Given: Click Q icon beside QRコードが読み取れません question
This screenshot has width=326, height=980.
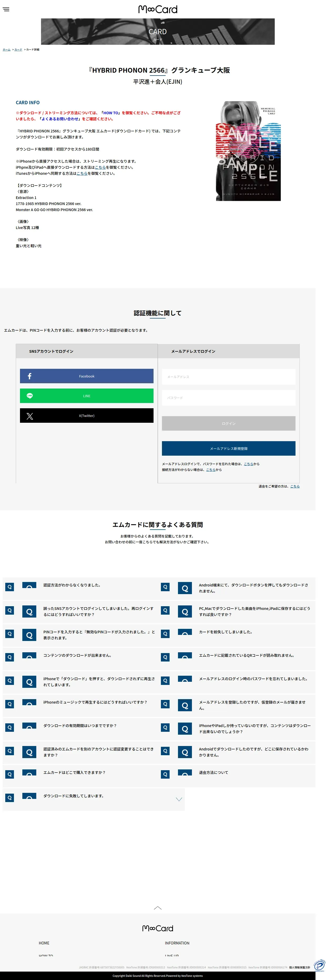Looking at the screenshot, I should tap(165, 657).
